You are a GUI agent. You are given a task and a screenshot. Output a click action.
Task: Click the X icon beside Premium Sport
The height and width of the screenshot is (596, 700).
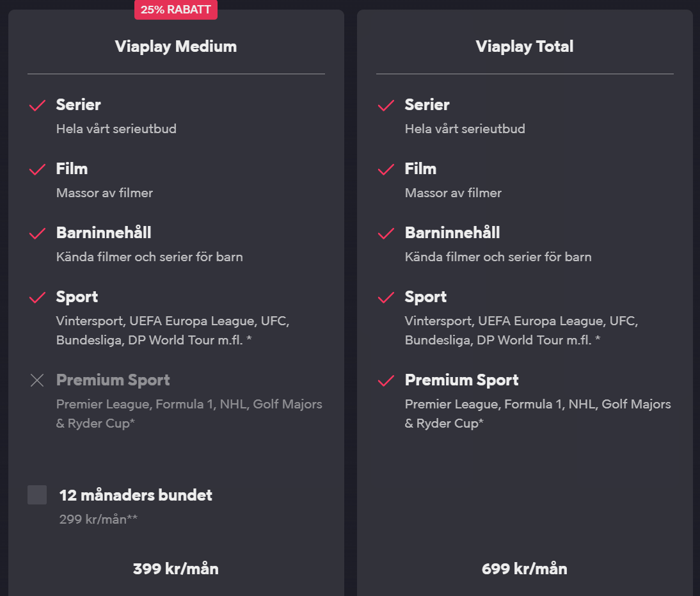[x=37, y=380]
